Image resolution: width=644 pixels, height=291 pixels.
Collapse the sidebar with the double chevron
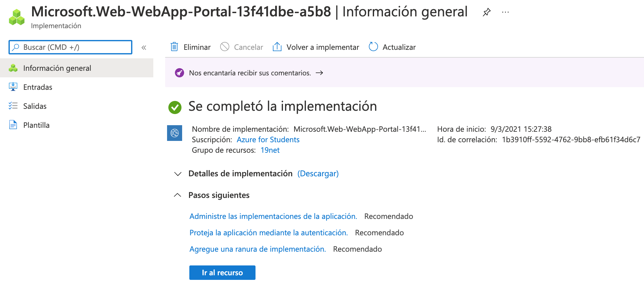144,48
